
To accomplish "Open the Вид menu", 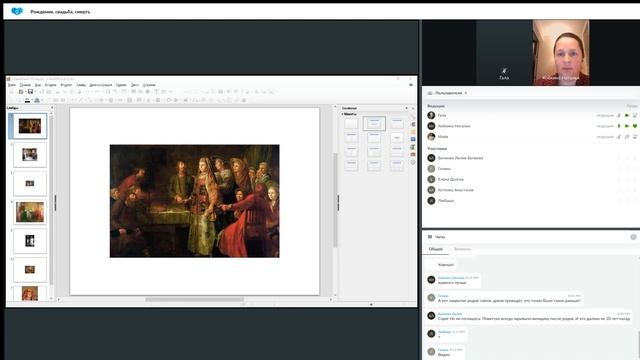I will (38, 85).
